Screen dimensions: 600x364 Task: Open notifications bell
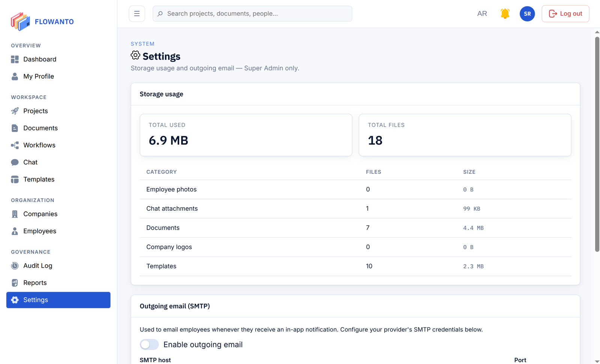click(x=505, y=14)
